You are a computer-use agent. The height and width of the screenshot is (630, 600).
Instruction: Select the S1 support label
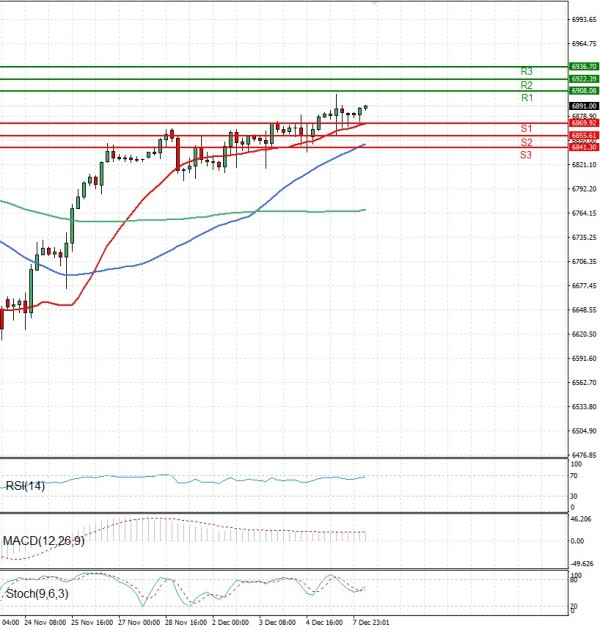(525, 129)
